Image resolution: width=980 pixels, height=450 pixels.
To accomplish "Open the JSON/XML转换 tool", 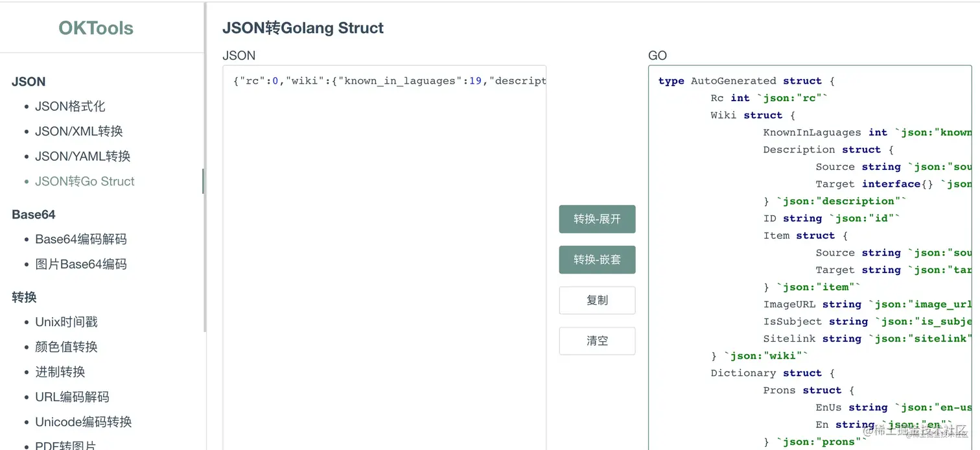I will pyautogui.click(x=78, y=131).
